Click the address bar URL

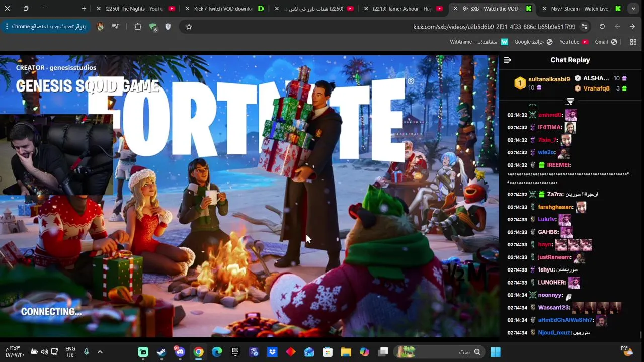point(494,27)
